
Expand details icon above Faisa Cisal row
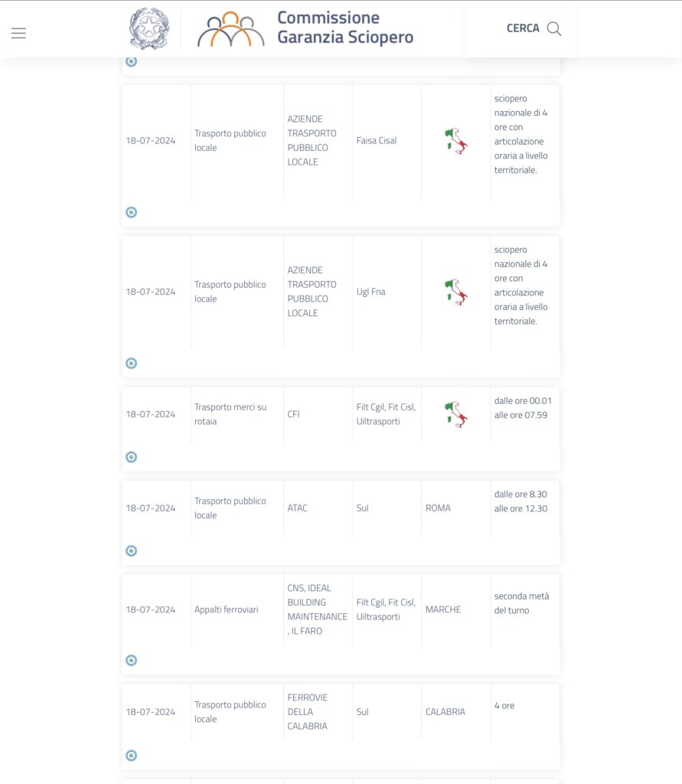click(131, 61)
